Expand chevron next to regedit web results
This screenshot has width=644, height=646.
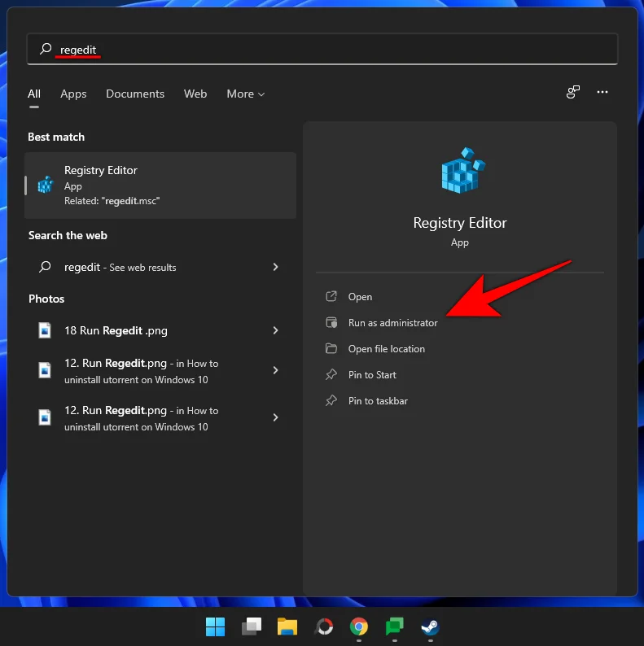[275, 267]
